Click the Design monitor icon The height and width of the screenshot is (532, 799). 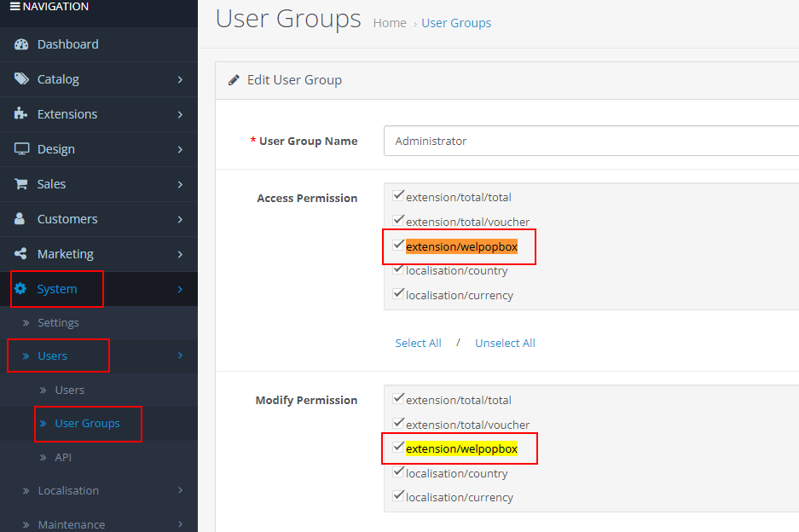click(x=21, y=149)
